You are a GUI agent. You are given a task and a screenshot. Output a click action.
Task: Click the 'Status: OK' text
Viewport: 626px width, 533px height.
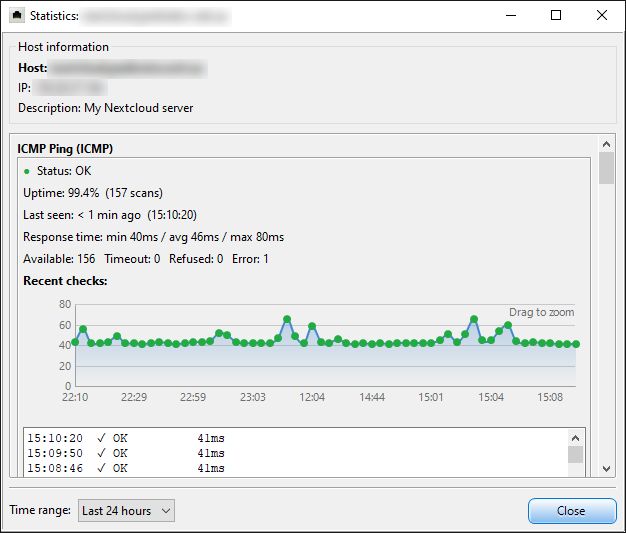tap(64, 171)
